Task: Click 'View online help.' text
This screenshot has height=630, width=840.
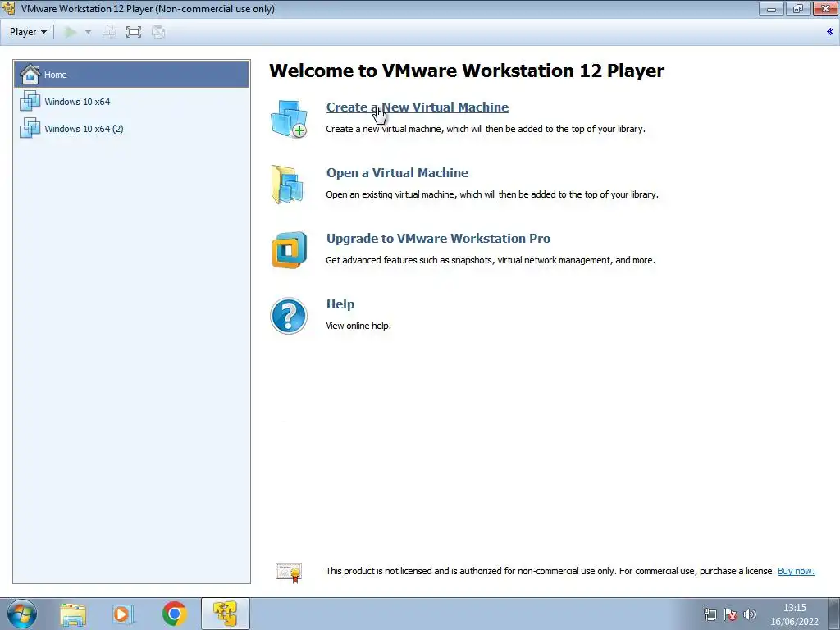Action: (358, 326)
